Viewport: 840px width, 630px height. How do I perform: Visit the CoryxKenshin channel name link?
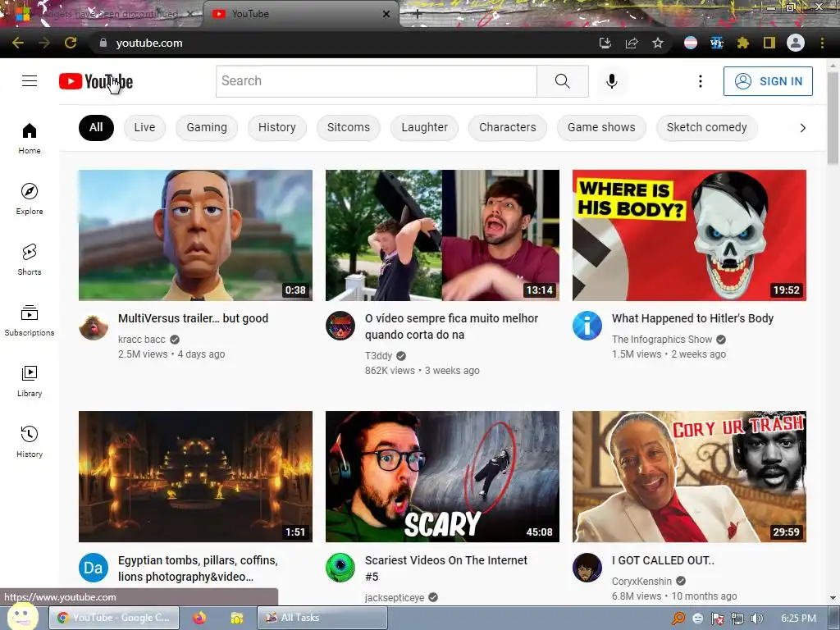pyautogui.click(x=641, y=582)
